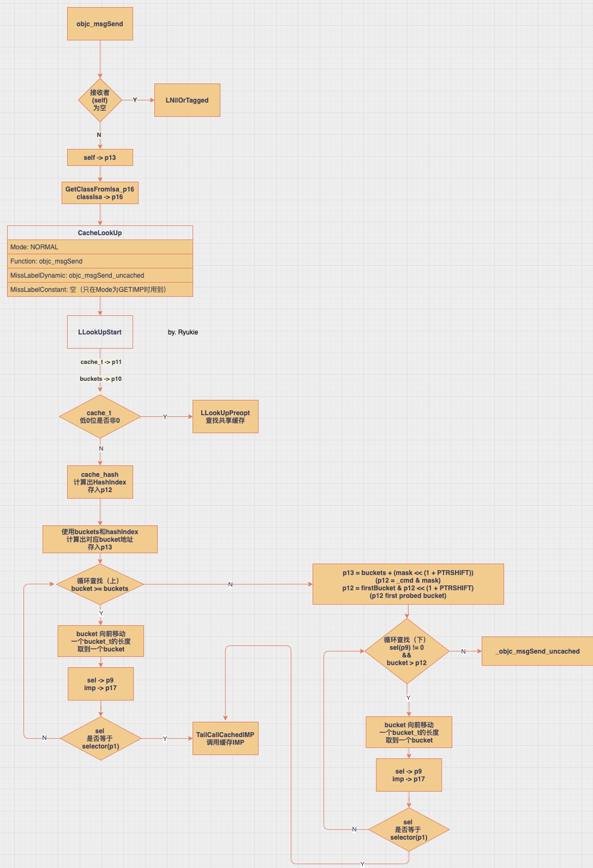Click the CacheLookUp table header
This screenshot has height=868, width=593.
(100, 233)
